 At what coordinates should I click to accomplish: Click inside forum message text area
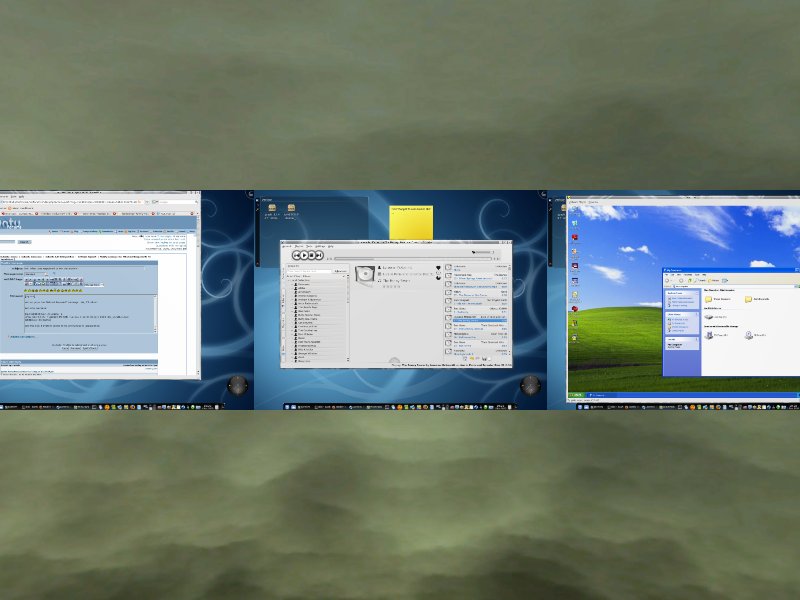click(88, 314)
